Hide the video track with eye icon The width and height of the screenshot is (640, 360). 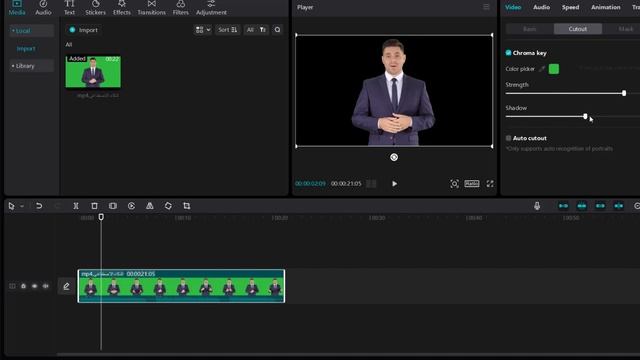pyautogui.click(x=34, y=286)
